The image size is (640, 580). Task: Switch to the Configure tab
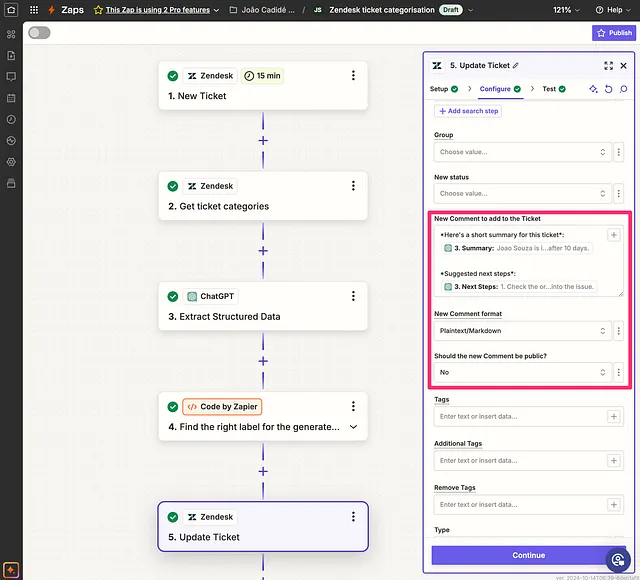tap(500, 89)
